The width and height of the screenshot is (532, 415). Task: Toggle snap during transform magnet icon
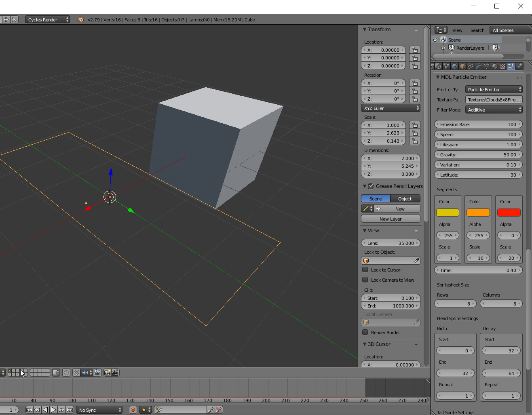(76, 373)
